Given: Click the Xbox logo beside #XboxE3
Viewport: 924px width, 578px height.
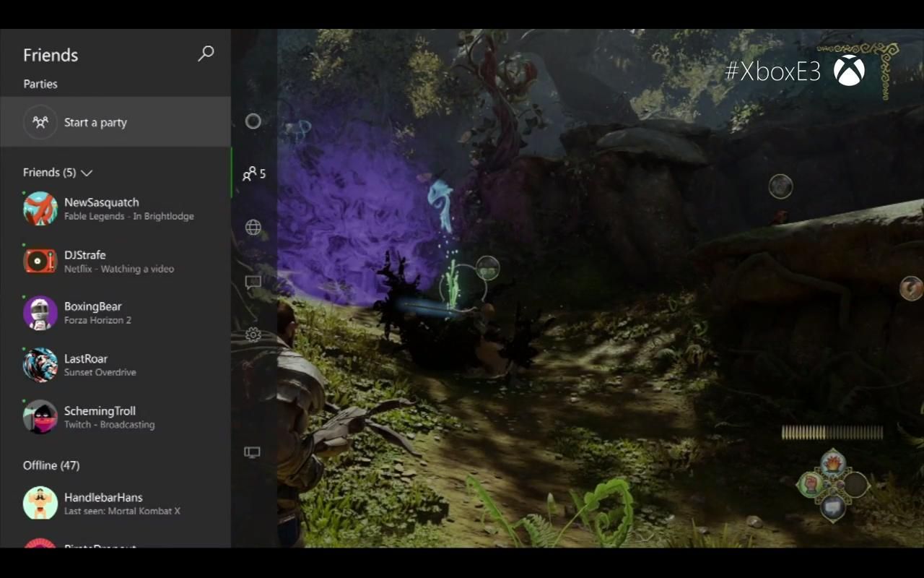Looking at the screenshot, I should click(x=849, y=71).
